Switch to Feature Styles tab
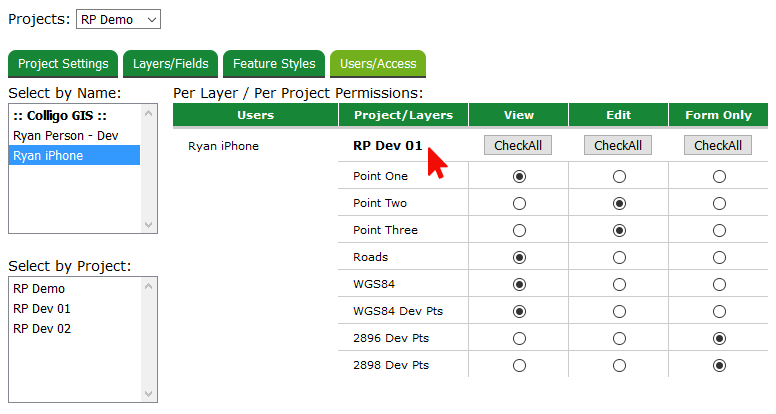This screenshot has height=414, width=776. (x=274, y=64)
